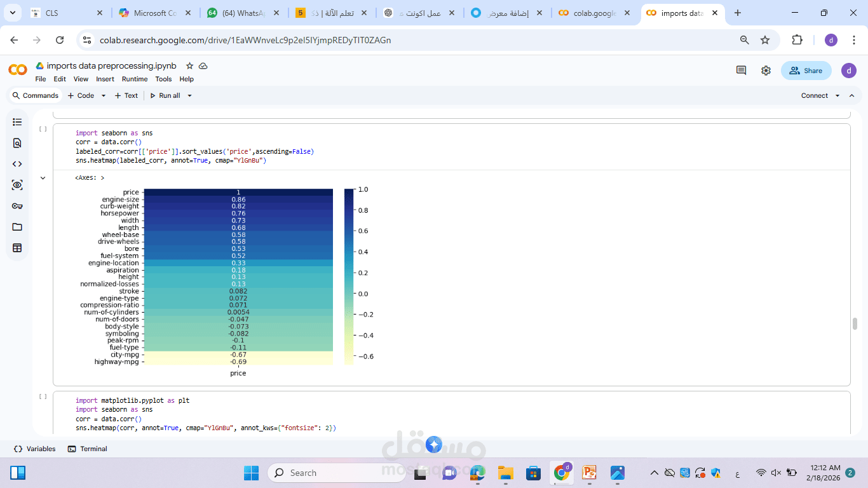Open the Secrets key panel
Image resolution: width=868 pixels, height=488 pixels.
click(17, 206)
